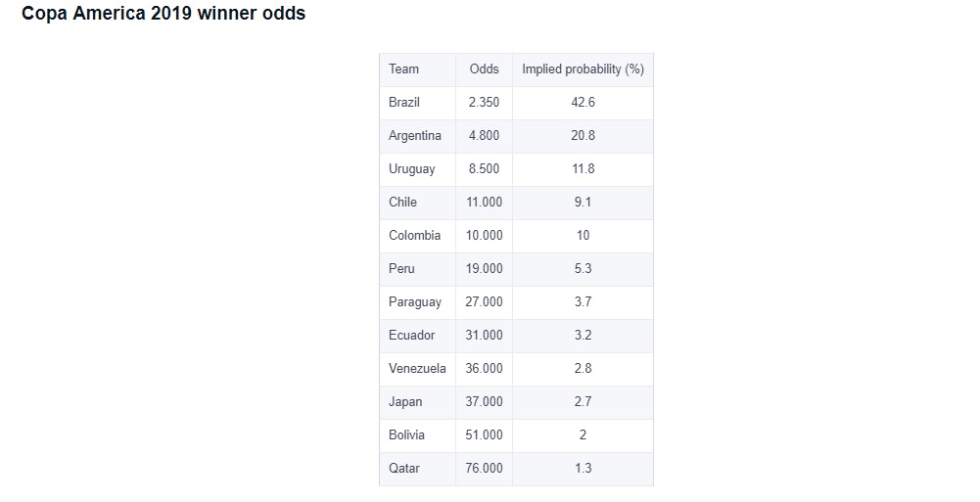
Task: Click the Implied probability (%) header
Action: click(x=583, y=69)
